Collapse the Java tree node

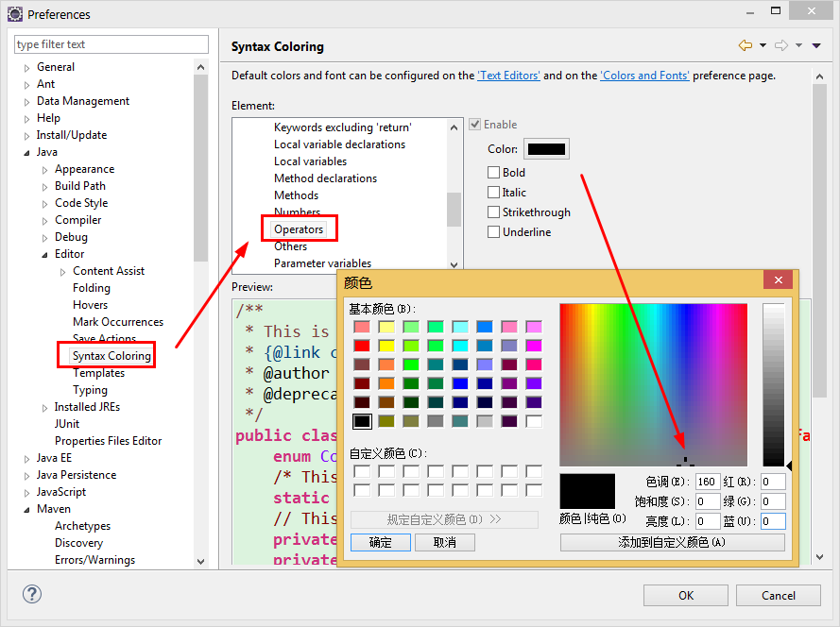pyautogui.click(x=26, y=153)
